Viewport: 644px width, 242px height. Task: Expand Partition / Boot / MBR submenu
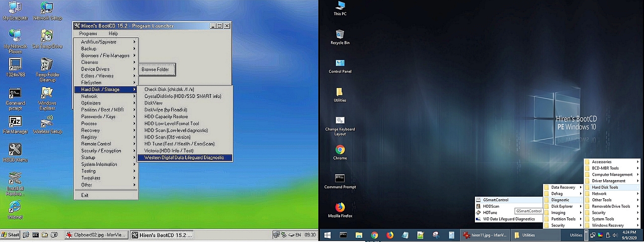click(x=106, y=110)
